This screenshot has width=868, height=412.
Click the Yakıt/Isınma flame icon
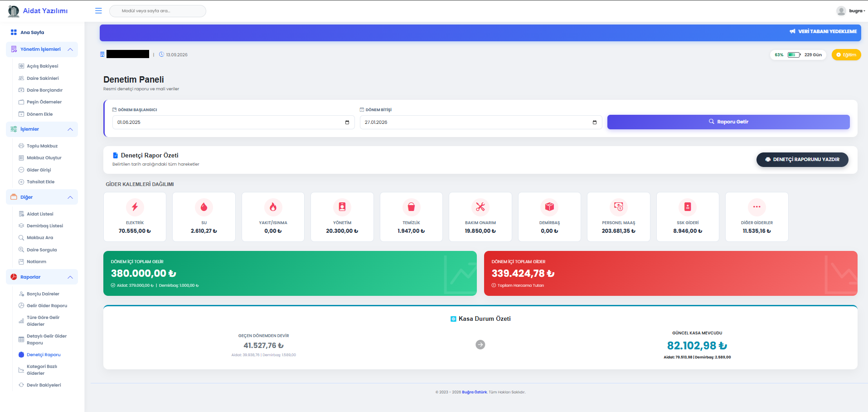pos(273,207)
